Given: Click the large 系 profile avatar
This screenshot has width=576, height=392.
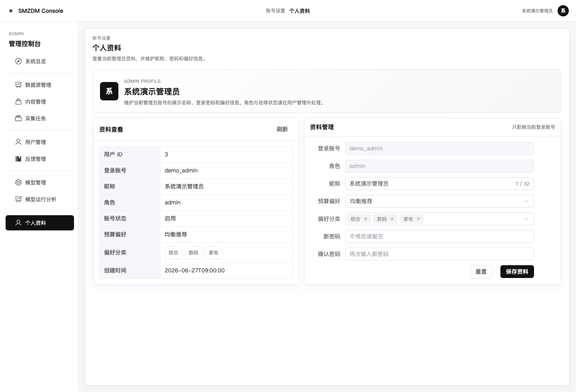Looking at the screenshot, I should (x=109, y=91).
